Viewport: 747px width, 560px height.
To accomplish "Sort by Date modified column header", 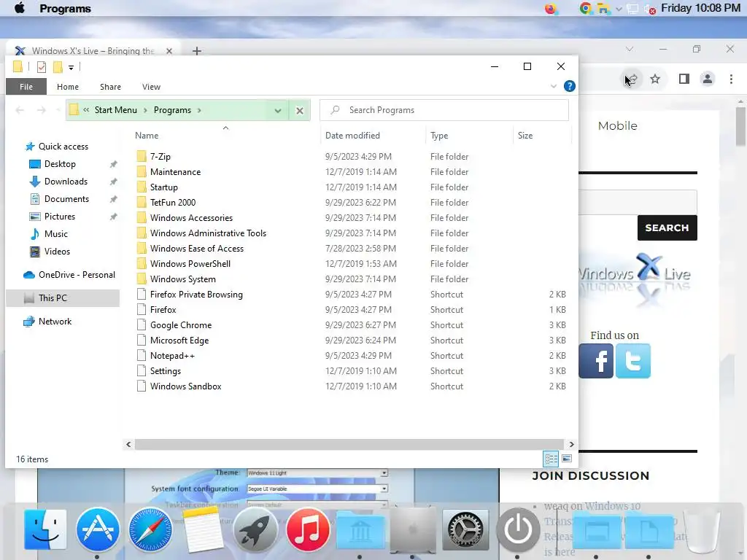I will [352, 136].
